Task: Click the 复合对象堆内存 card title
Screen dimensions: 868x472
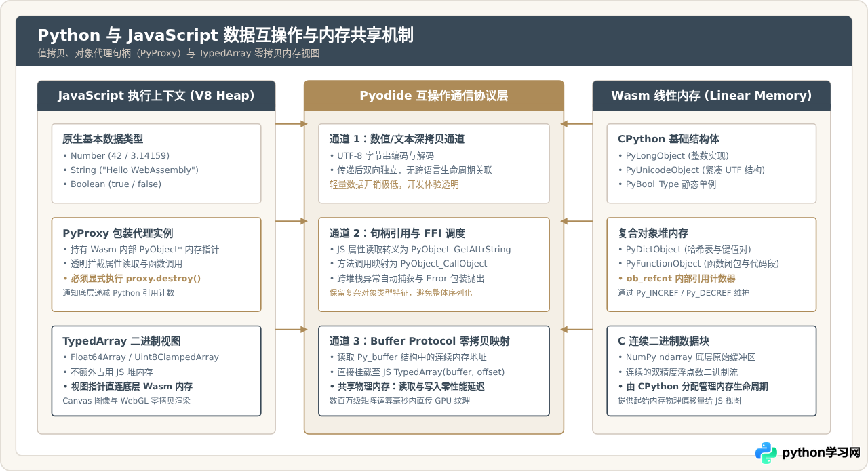Action: point(653,233)
